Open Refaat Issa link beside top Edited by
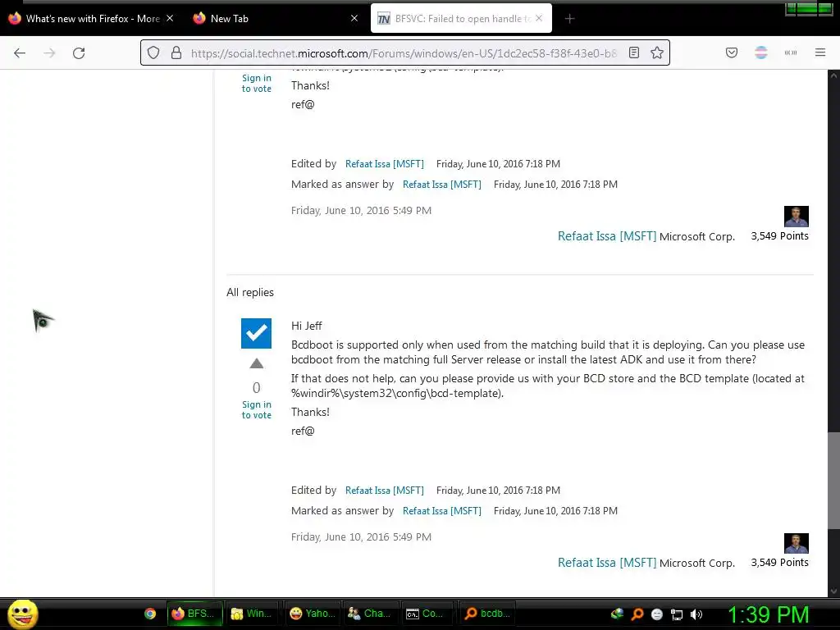The width and height of the screenshot is (840, 630). click(x=385, y=164)
